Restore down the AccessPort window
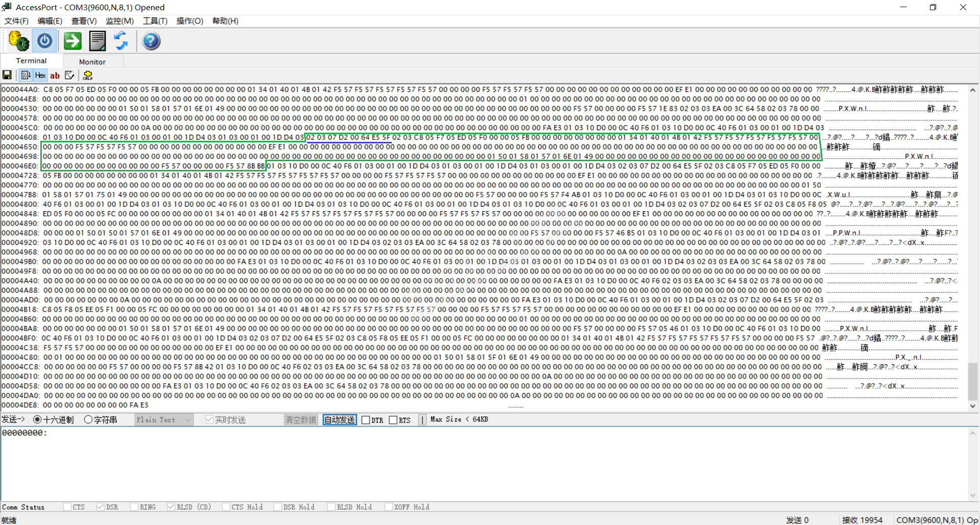 933,7
